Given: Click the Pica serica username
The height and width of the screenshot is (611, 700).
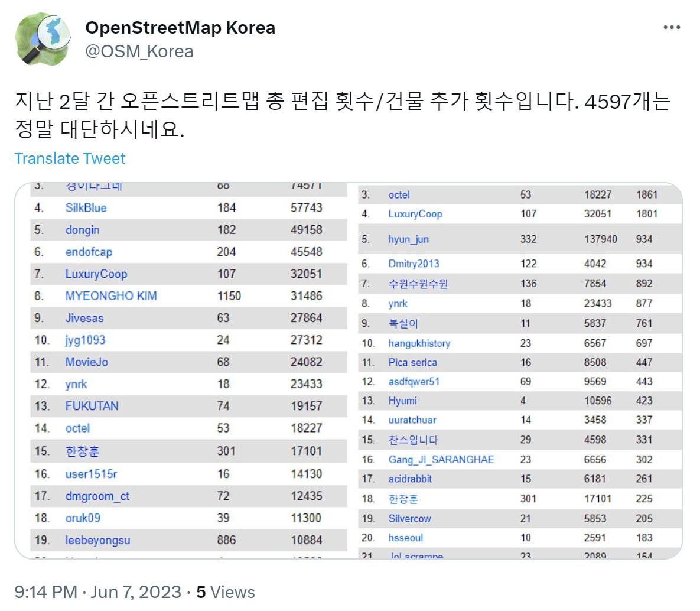Looking at the screenshot, I should pos(413,362).
